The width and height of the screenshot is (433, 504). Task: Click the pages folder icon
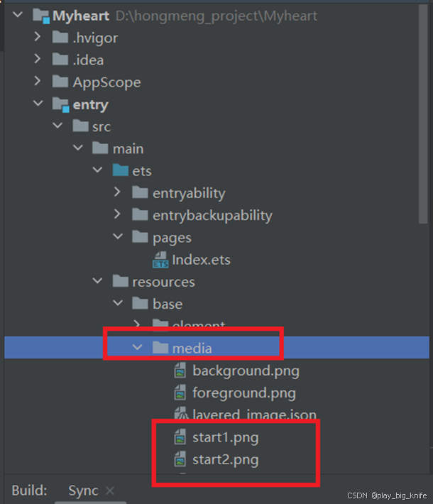140,237
